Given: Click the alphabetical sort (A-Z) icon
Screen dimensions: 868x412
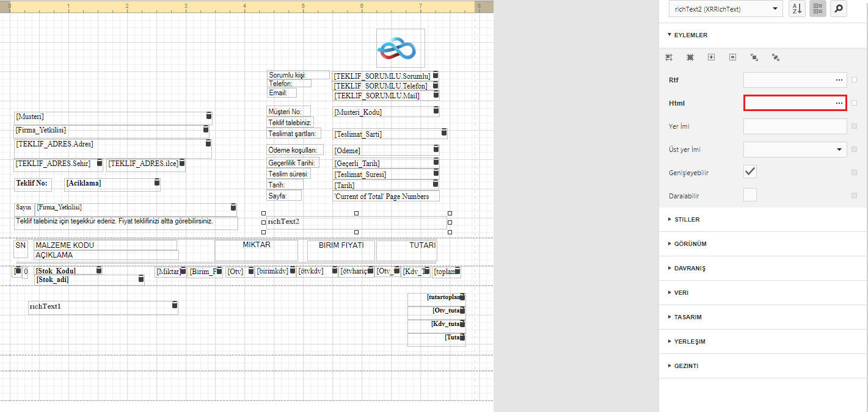Looking at the screenshot, I should 797,9.
